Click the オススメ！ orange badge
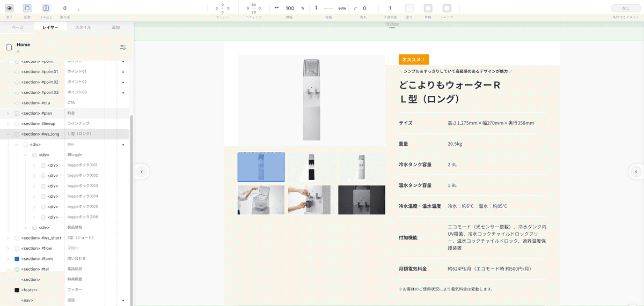The height and width of the screenshot is (306, 644). click(x=414, y=59)
